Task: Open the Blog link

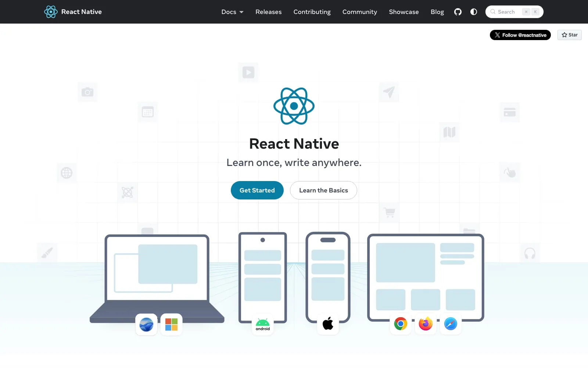Action: pyautogui.click(x=437, y=12)
